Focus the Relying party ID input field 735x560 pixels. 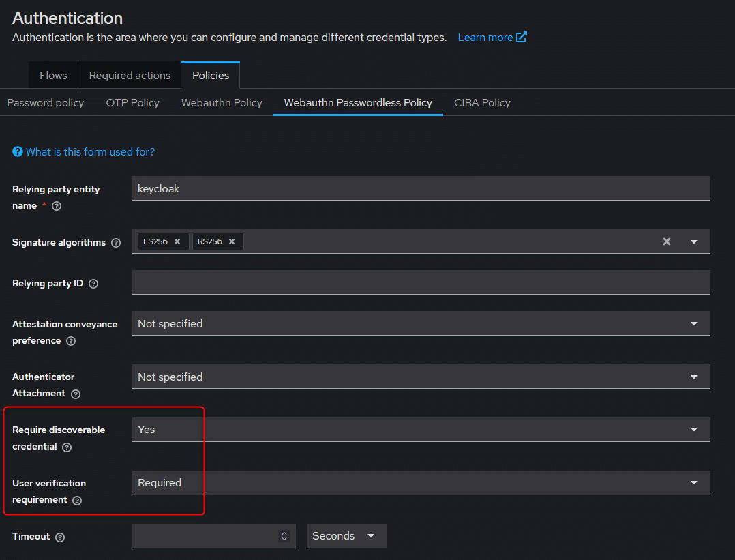(x=421, y=282)
